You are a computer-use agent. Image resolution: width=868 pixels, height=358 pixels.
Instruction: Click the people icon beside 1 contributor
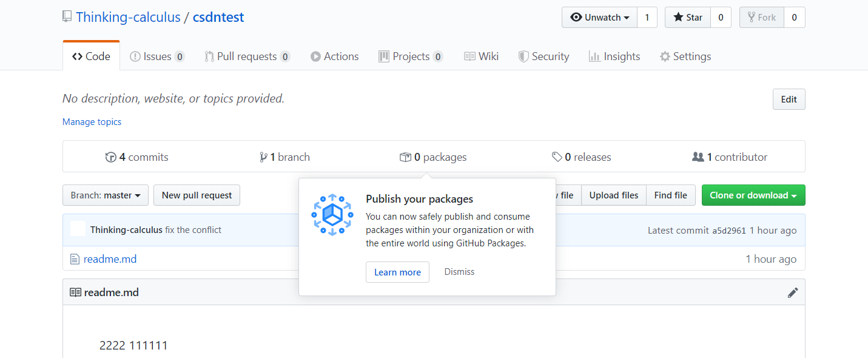[698, 157]
